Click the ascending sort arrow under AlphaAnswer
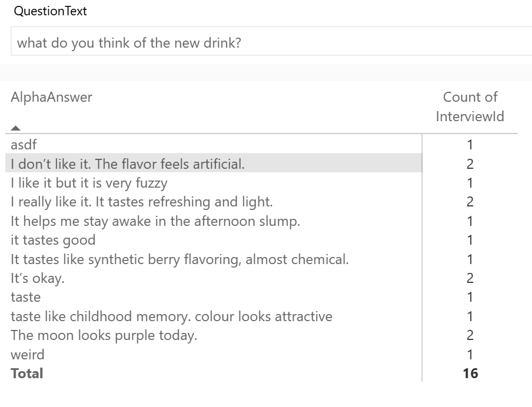This screenshot has height=407, width=532. coord(16,128)
